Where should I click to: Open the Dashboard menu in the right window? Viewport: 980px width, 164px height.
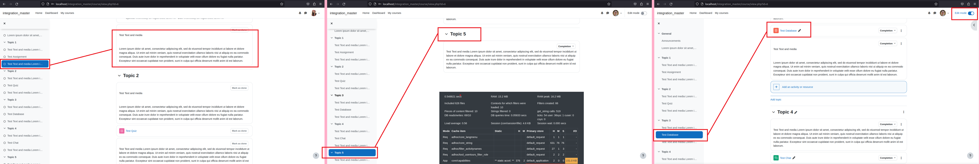point(706,13)
